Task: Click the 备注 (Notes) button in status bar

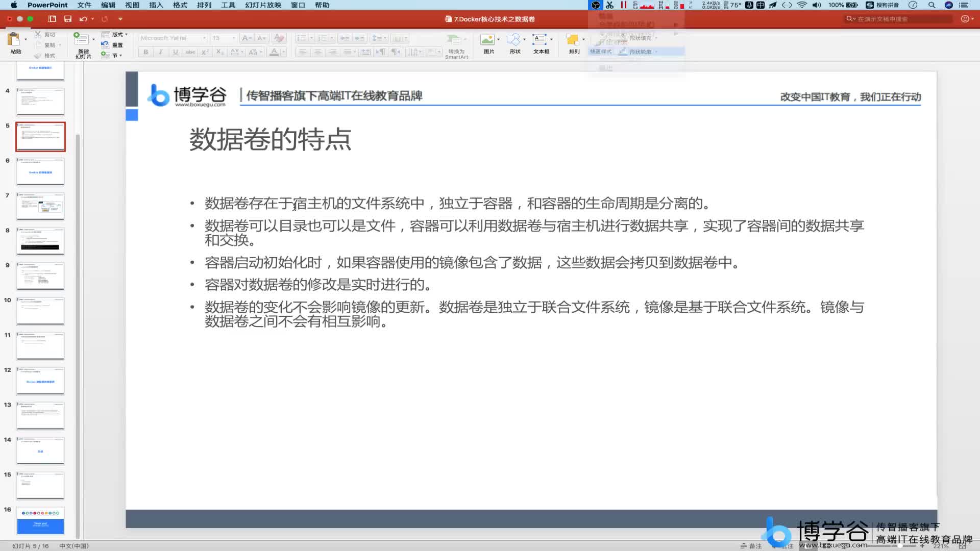Action: pyautogui.click(x=751, y=546)
